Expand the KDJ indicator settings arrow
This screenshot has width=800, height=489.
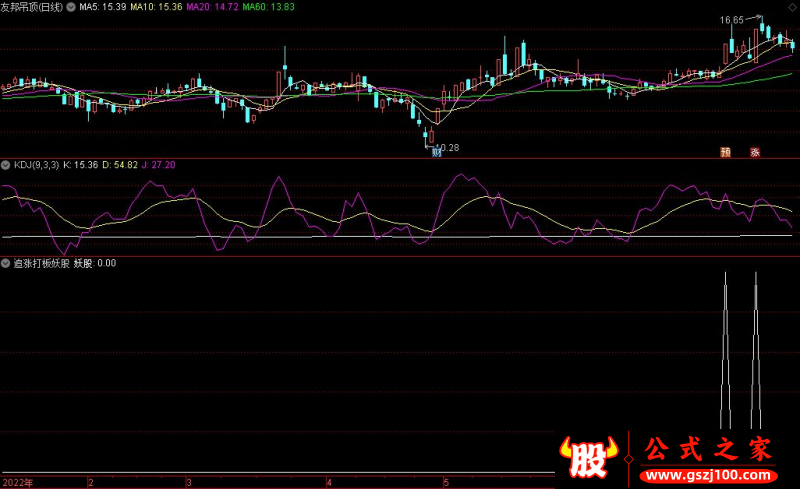(x=6, y=165)
